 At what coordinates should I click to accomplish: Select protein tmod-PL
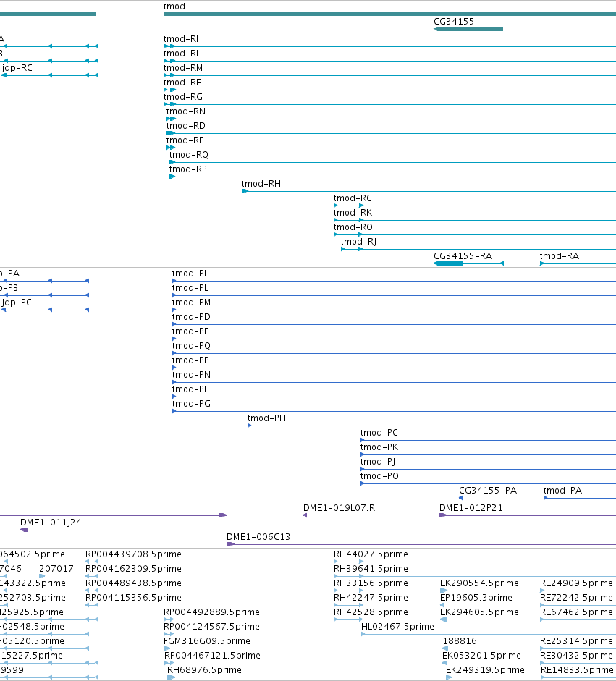coord(190,288)
